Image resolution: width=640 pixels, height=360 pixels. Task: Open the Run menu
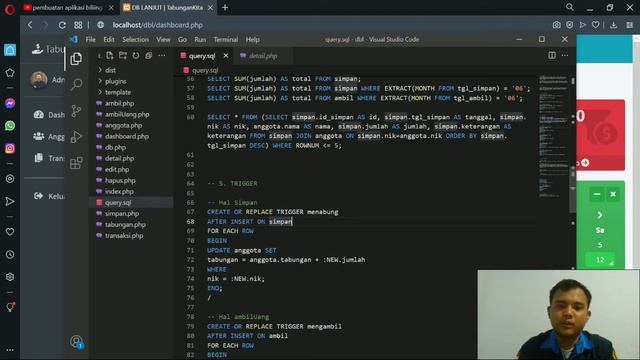tap(200, 40)
